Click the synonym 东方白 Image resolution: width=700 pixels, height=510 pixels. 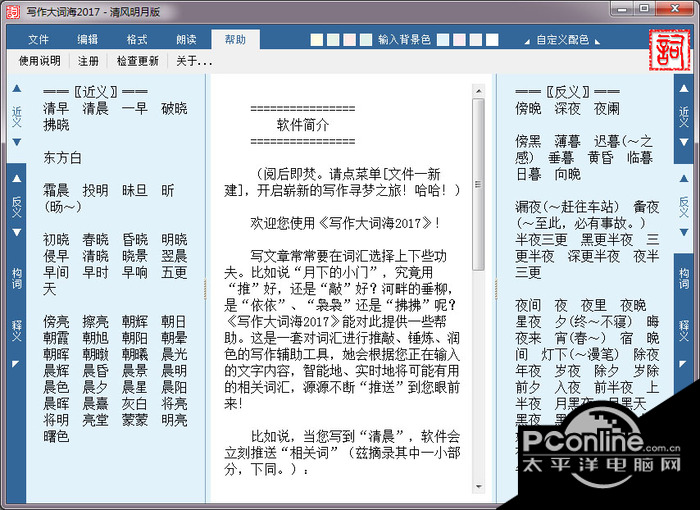click(x=62, y=158)
